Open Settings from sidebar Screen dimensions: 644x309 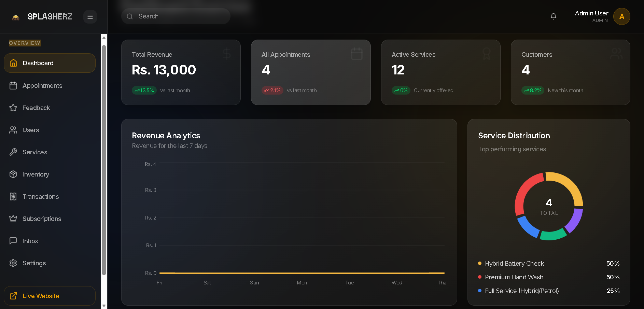(50, 263)
